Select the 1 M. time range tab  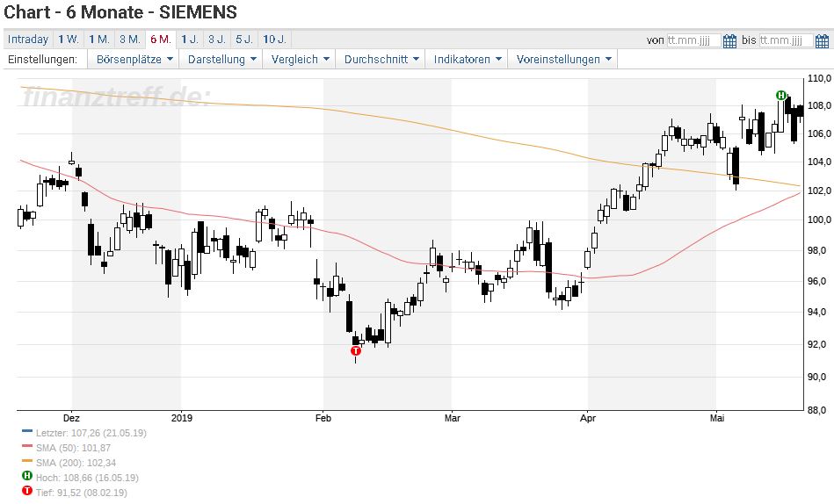pyautogui.click(x=99, y=40)
